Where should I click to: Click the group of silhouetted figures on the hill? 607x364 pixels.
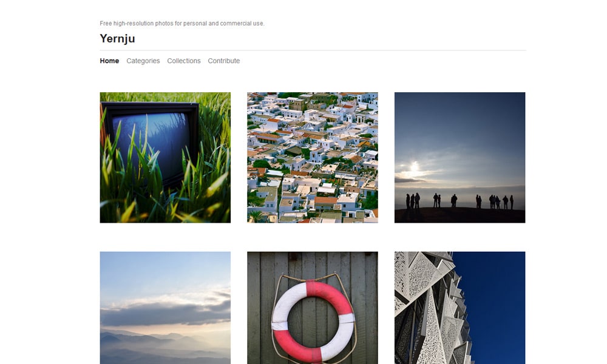(460, 201)
